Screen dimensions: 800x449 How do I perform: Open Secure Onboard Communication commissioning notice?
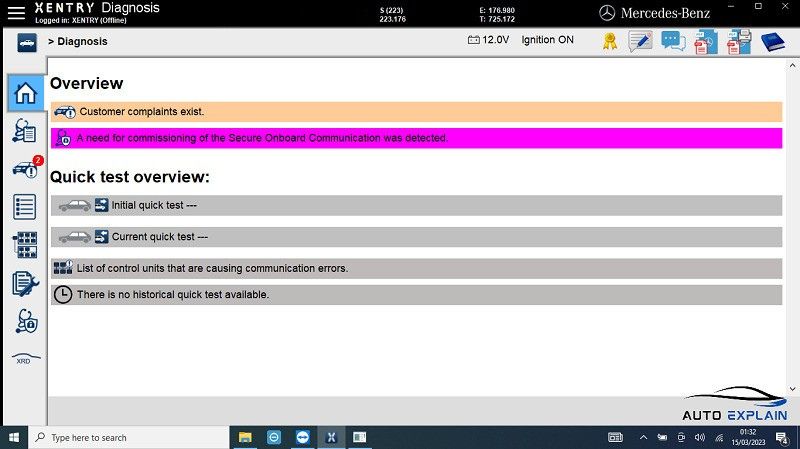416,138
